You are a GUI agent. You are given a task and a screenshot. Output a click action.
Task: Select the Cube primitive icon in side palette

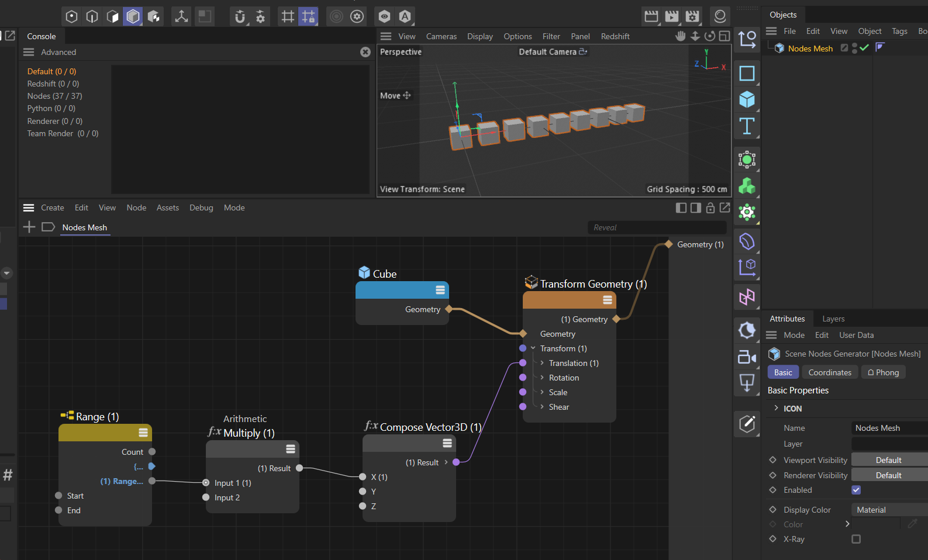click(x=747, y=99)
